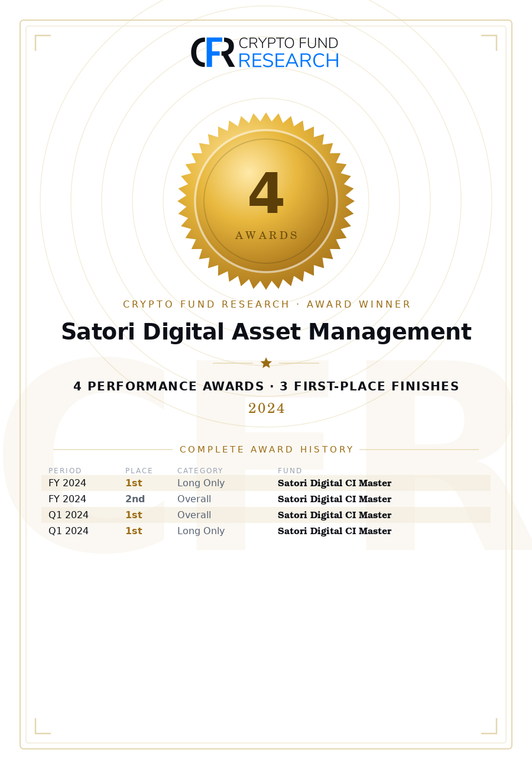The width and height of the screenshot is (532, 769).
Task: Click the FUND column header
Action: click(x=290, y=471)
